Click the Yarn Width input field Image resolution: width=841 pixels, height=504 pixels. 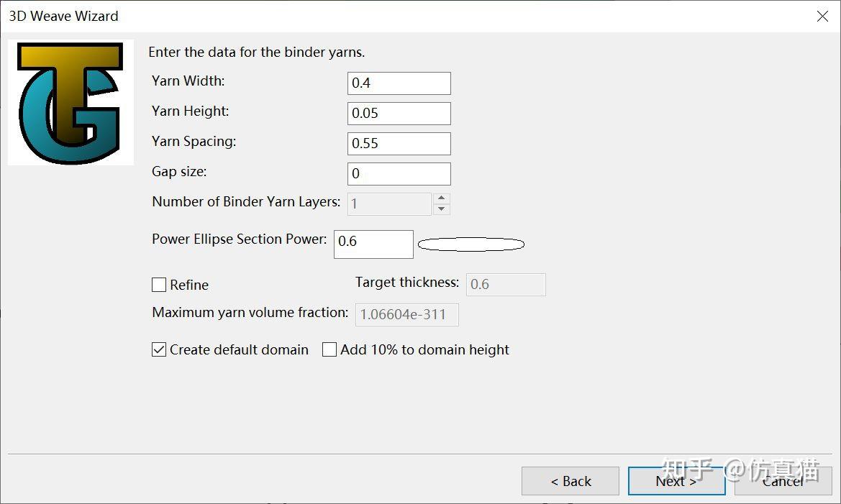coord(399,83)
